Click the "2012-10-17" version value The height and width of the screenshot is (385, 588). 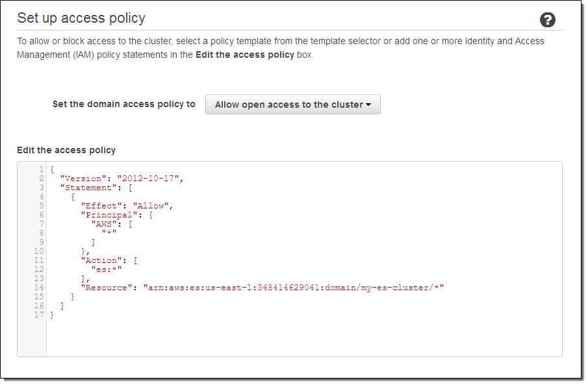(149, 179)
